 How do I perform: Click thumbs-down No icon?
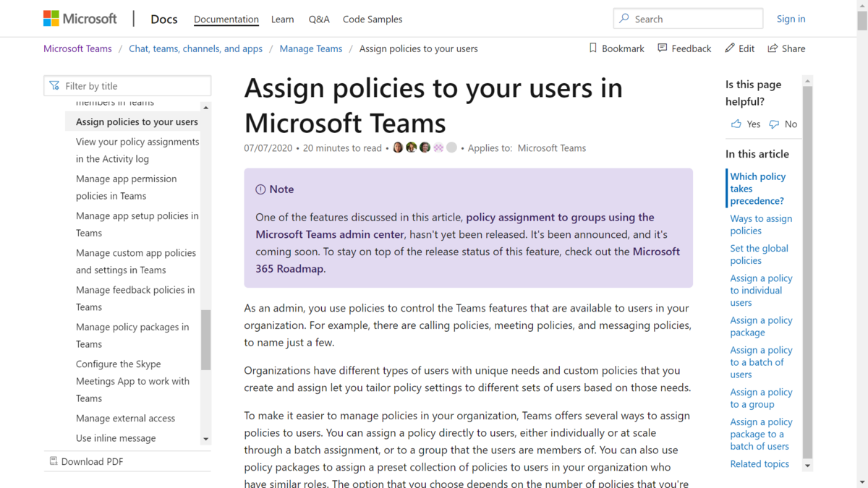click(x=774, y=124)
